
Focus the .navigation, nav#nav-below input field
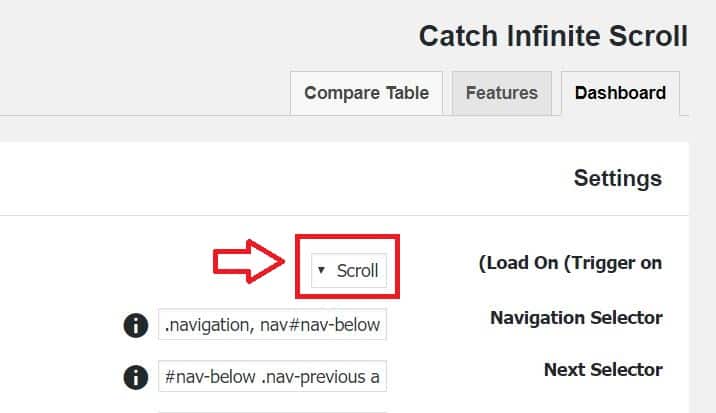273,324
